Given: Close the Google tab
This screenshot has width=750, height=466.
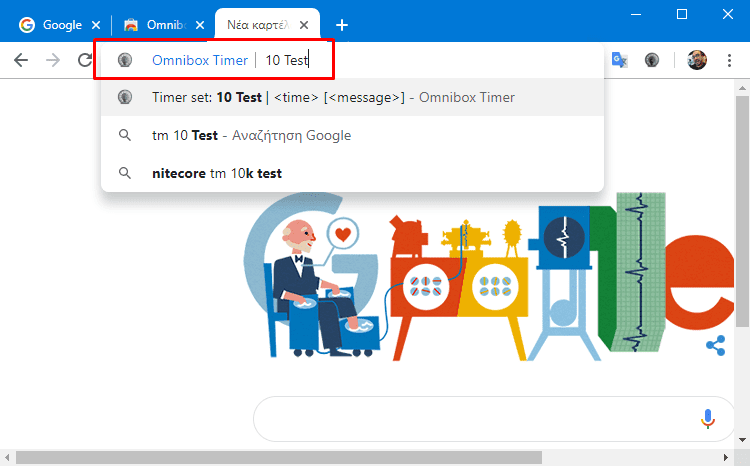Looking at the screenshot, I should coord(96,25).
